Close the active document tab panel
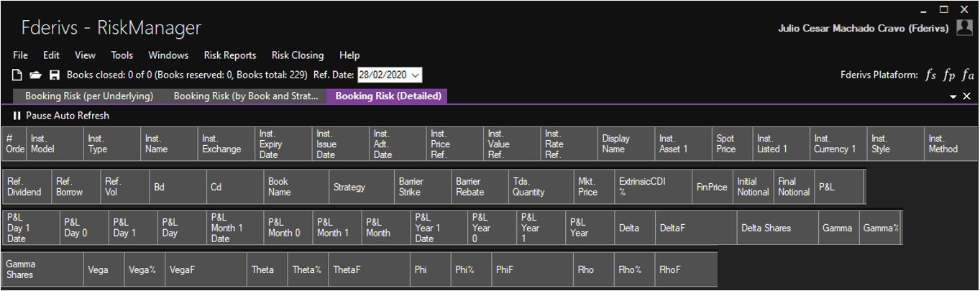Viewport: 980px width, 291px height. pyautogui.click(x=967, y=96)
